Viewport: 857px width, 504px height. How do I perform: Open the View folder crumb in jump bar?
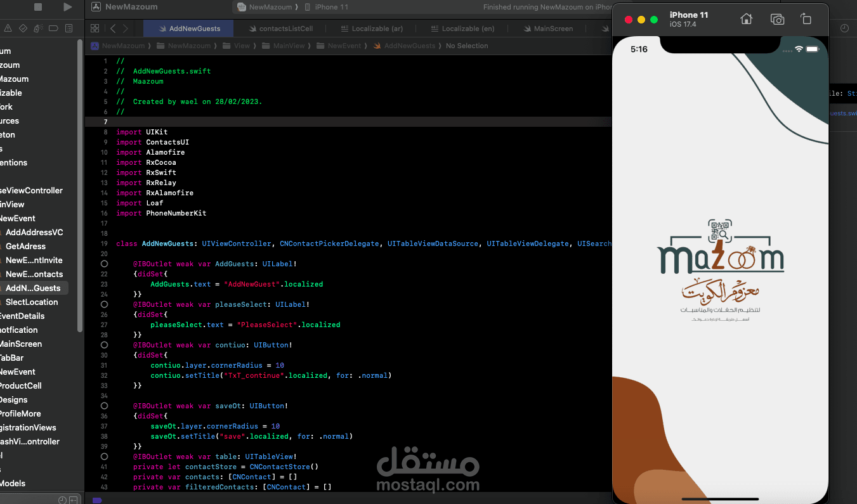[x=237, y=46]
